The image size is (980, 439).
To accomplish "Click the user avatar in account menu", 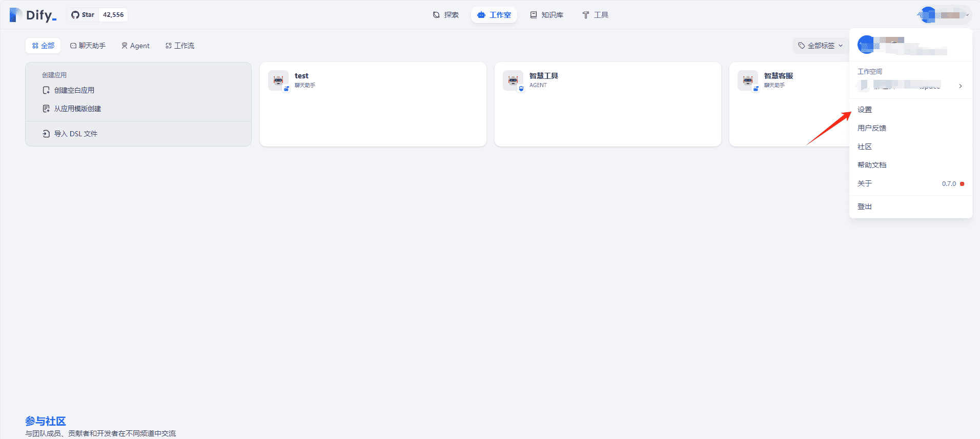I will tap(866, 45).
